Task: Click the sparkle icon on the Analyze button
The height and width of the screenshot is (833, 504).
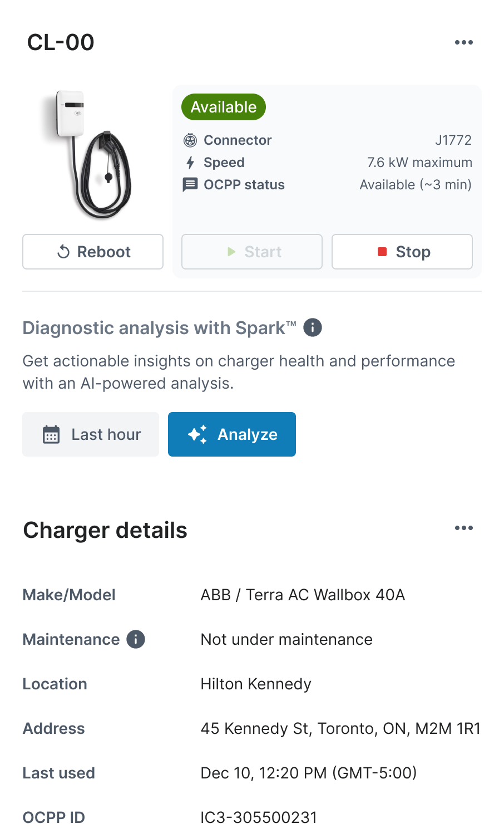Action: point(197,434)
